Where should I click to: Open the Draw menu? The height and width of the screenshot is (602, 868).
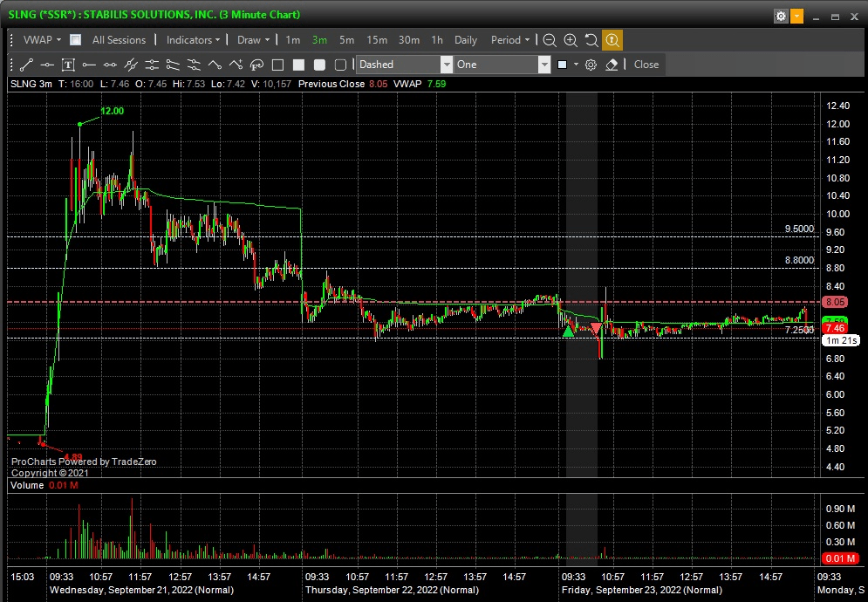[253, 40]
